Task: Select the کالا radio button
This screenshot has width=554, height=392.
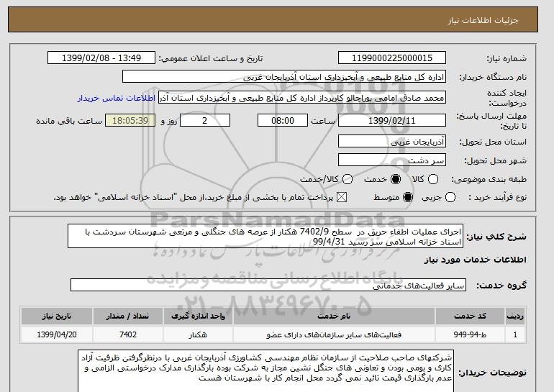Action: click(433, 179)
